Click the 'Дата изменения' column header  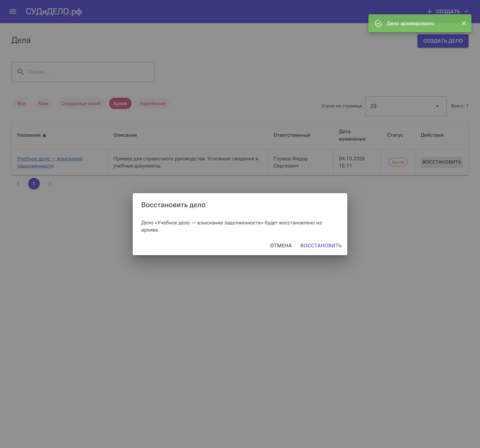(x=352, y=135)
